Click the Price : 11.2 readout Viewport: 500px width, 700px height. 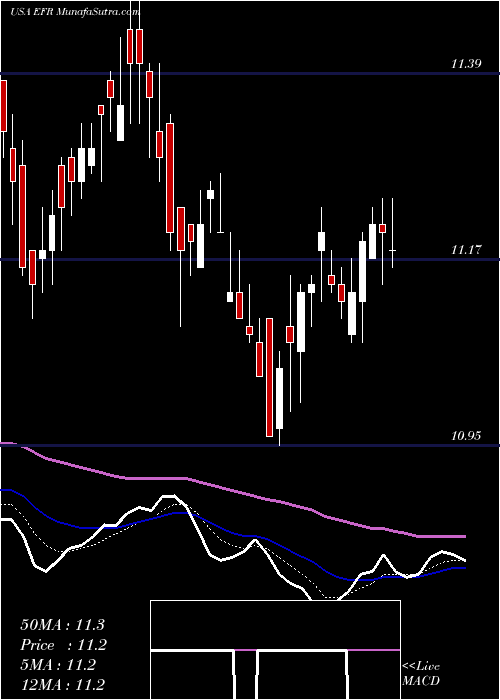[x=64, y=645]
